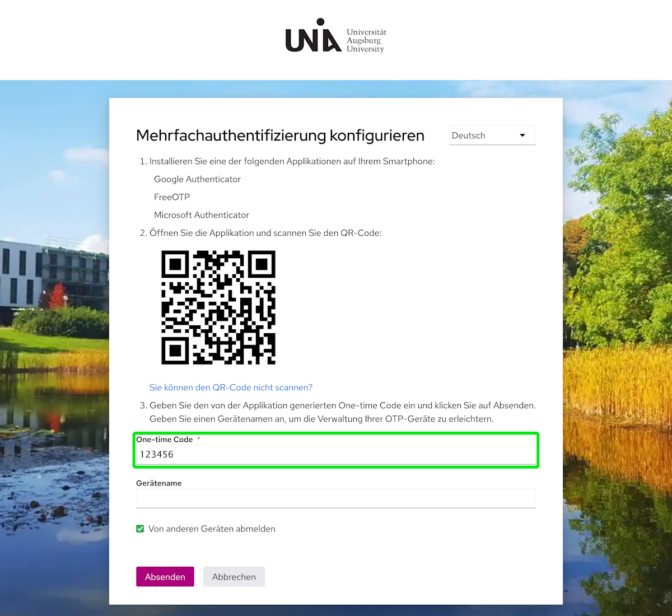Focus the One-time Code input field
Viewport: 672px width, 616px height.
click(x=336, y=455)
